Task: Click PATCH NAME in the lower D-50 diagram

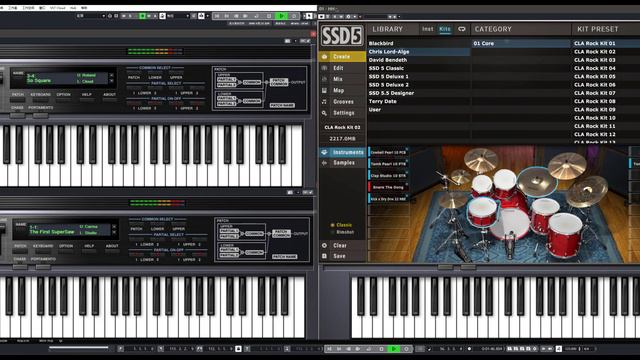Action: 284,257
